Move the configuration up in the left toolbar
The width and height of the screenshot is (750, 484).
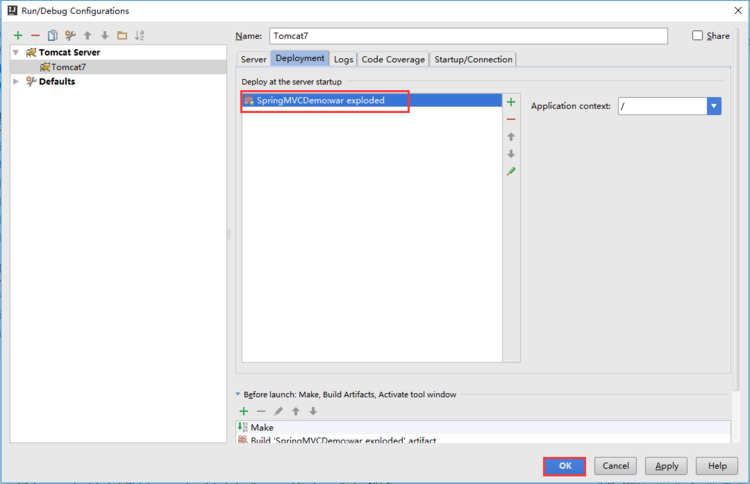pyautogui.click(x=88, y=35)
